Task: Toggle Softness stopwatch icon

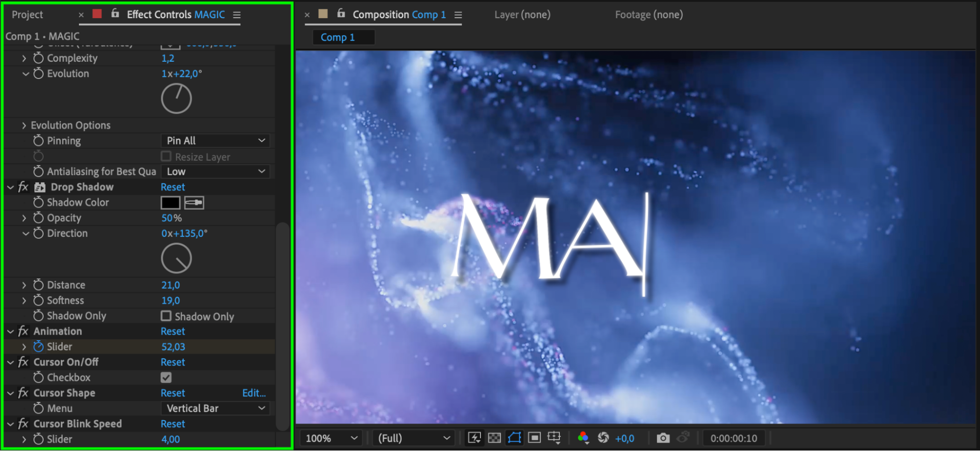Action: pyautogui.click(x=38, y=300)
